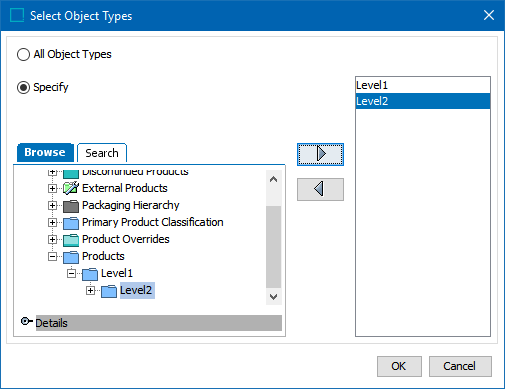Click the External Products folder icon

coord(71,188)
